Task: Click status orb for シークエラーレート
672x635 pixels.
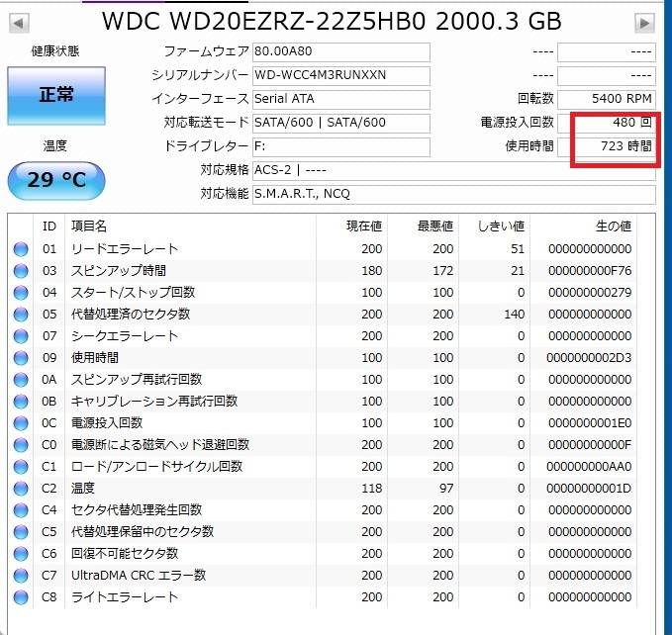Action: pyautogui.click(x=21, y=336)
